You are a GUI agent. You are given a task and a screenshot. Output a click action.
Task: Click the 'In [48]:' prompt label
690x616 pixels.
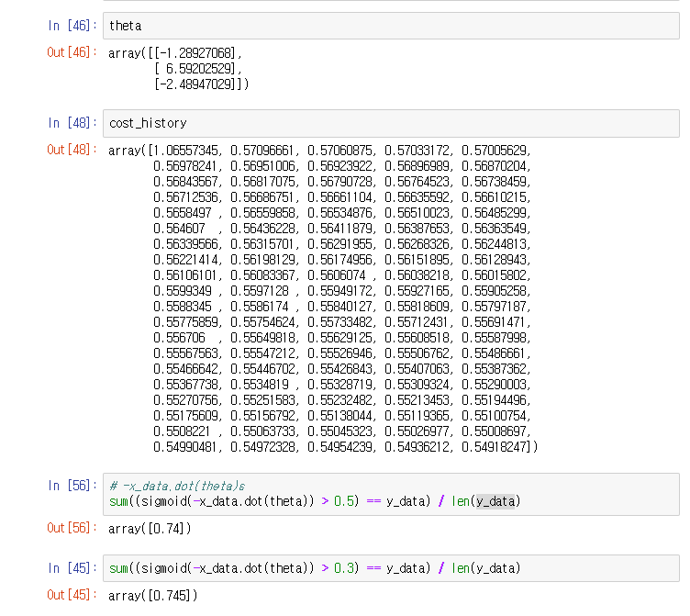[x=72, y=123]
